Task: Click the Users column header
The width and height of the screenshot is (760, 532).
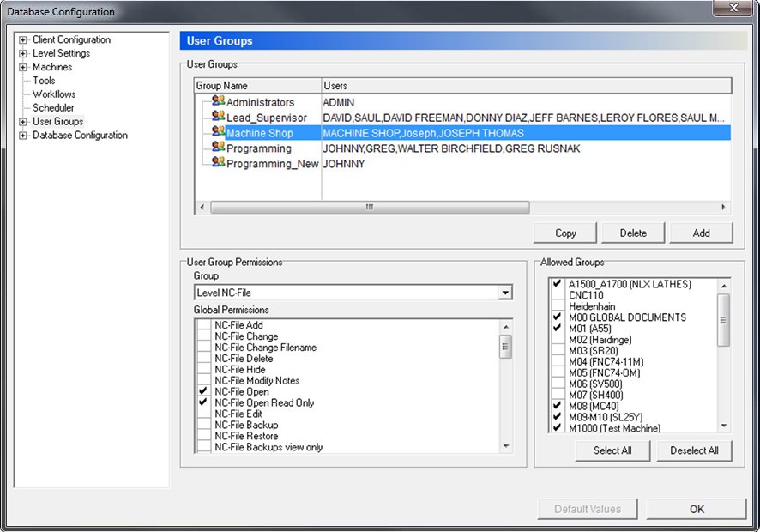Action: pyautogui.click(x=527, y=85)
